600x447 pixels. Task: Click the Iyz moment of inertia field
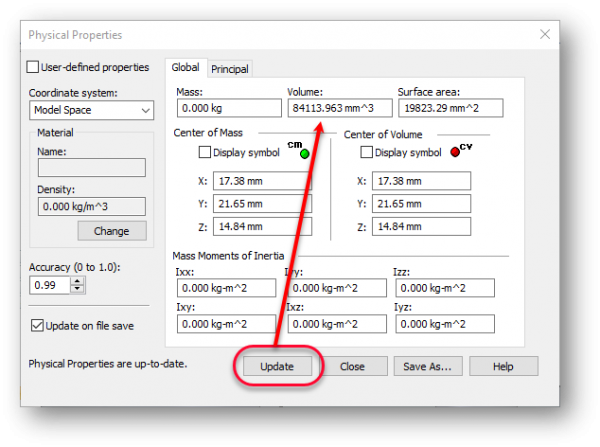click(x=445, y=324)
